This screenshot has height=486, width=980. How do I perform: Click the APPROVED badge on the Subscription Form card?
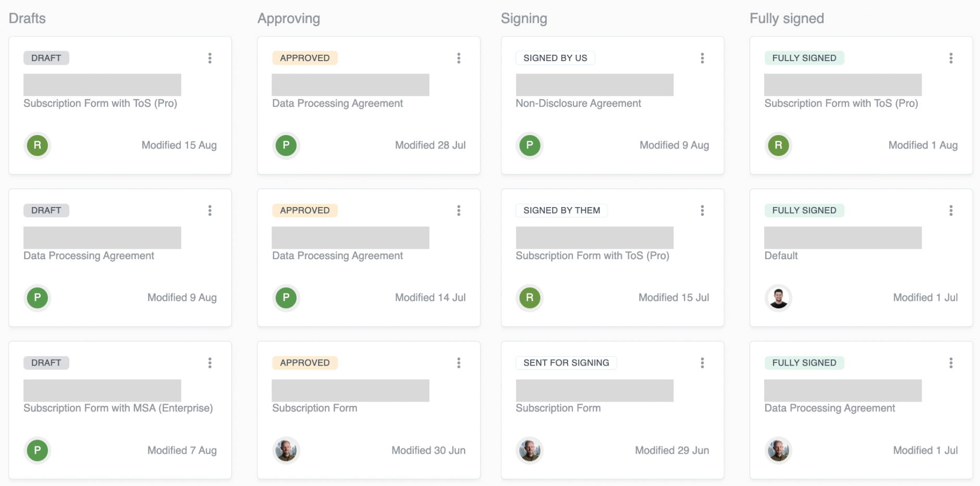click(x=305, y=362)
